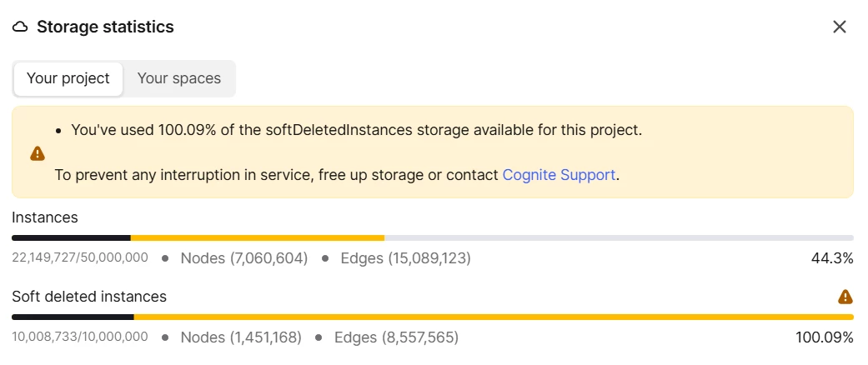Click the Nodes (7,060,604) legend dot

tap(165, 258)
